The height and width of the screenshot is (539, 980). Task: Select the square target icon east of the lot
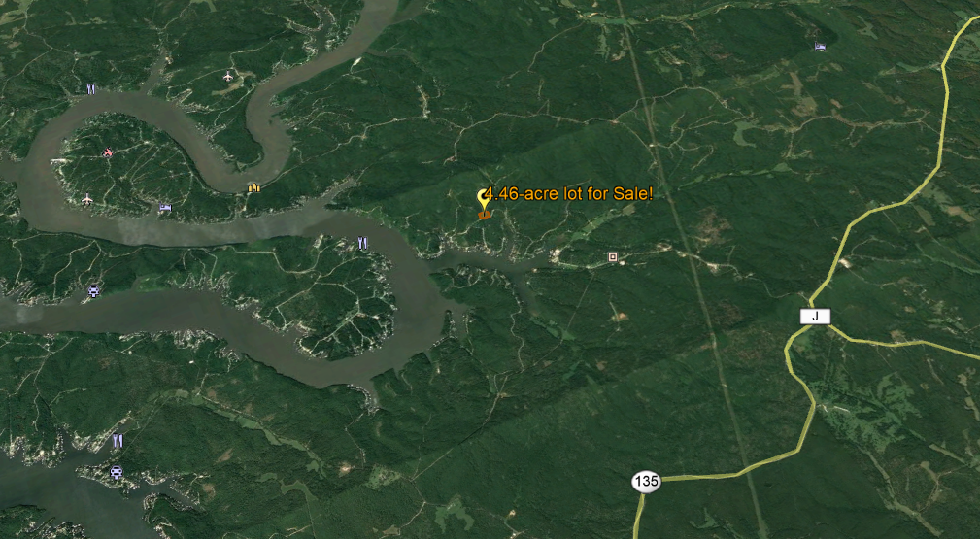(x=613, y=257)
